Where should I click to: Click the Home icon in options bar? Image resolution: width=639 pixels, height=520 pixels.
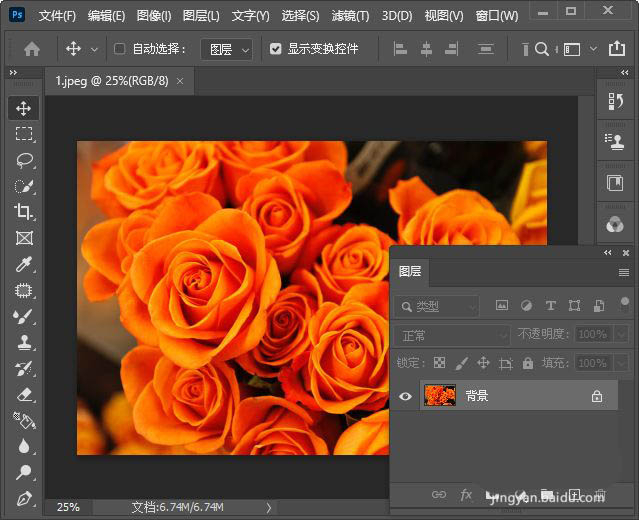click(31, 49)
